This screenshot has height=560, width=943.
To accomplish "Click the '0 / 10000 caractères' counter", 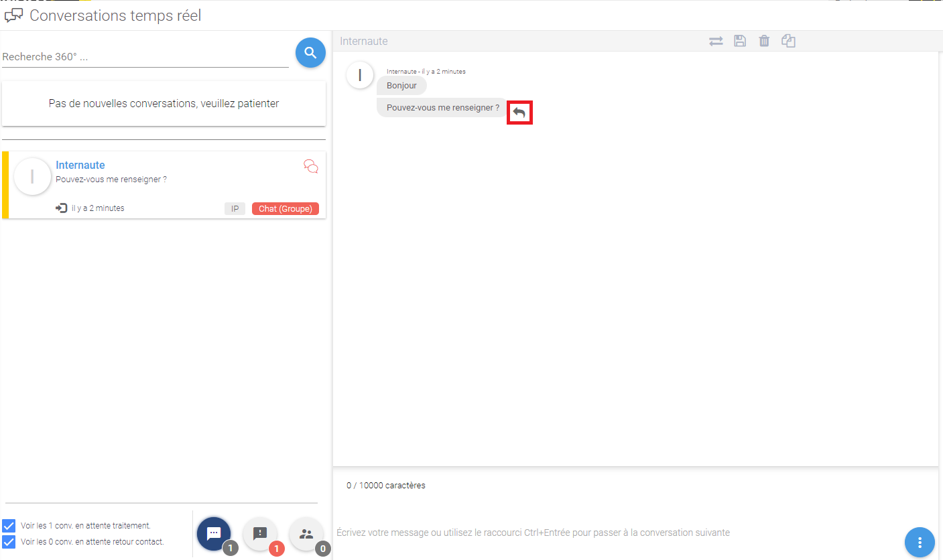I will point(386,486).
